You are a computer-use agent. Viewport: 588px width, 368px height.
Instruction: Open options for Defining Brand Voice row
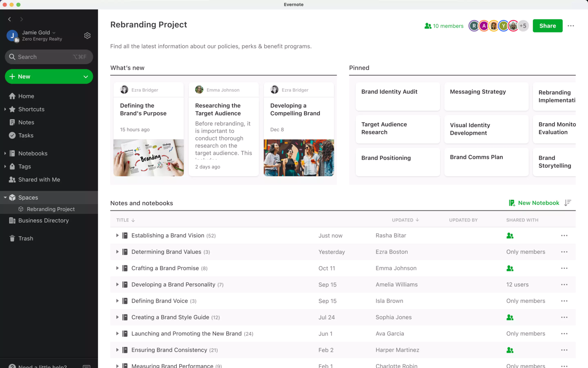tap(564, 301)
